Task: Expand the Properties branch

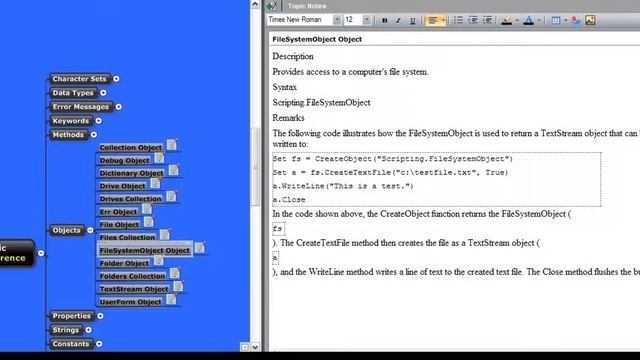Action: (100, 316)
